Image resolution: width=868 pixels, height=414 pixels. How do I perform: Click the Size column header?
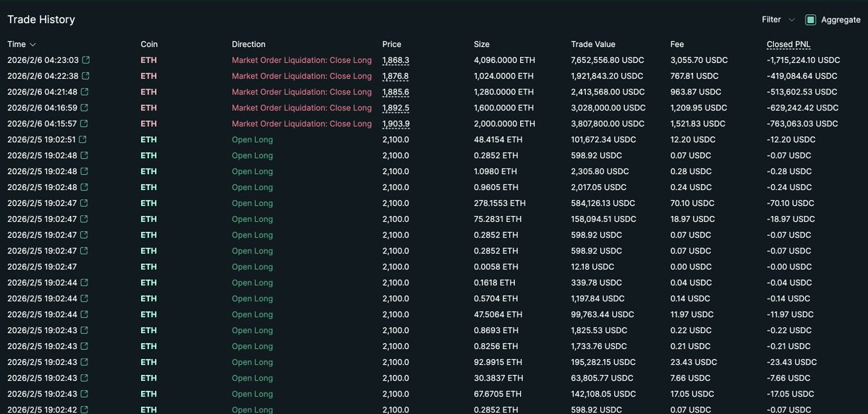point(481,44)
